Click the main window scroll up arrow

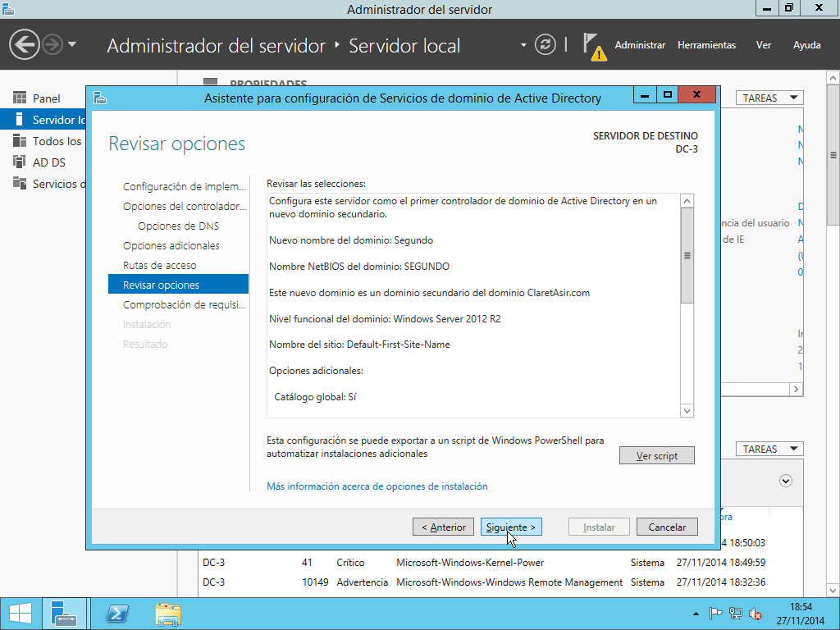tap(833, 78)
